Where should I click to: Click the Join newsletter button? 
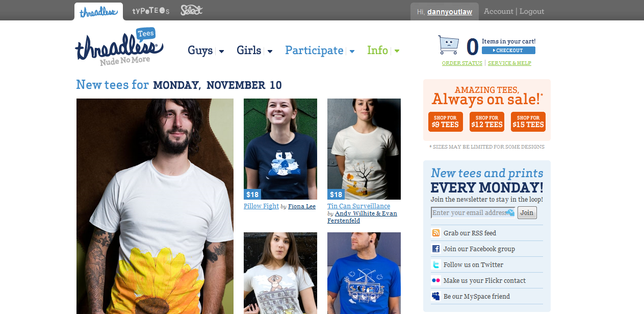pyautogui.click(x=527, y=213)
